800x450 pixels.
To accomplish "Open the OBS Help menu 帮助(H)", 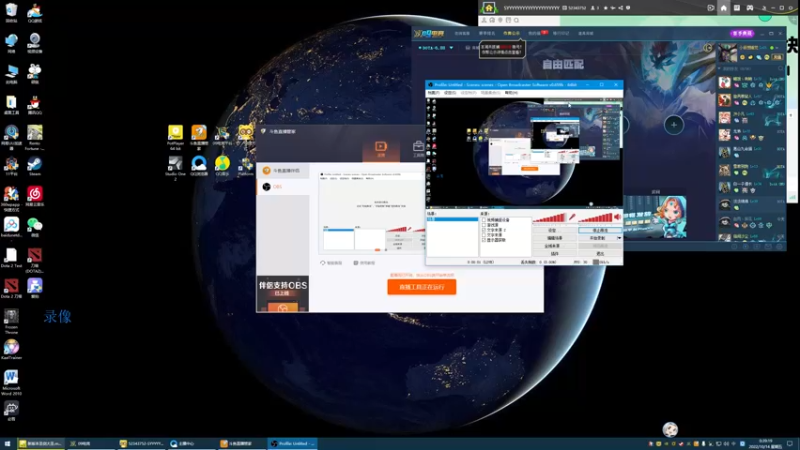I will (511, 93).
